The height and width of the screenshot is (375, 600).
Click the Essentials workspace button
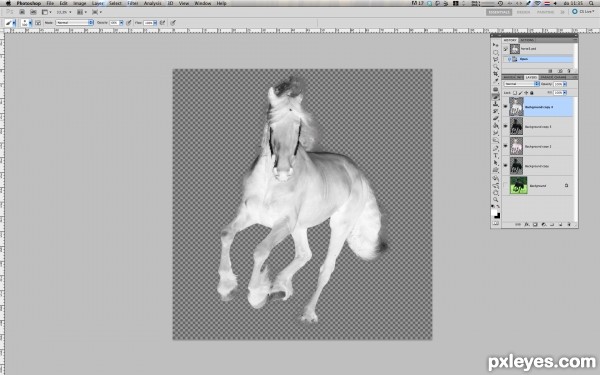499,12
